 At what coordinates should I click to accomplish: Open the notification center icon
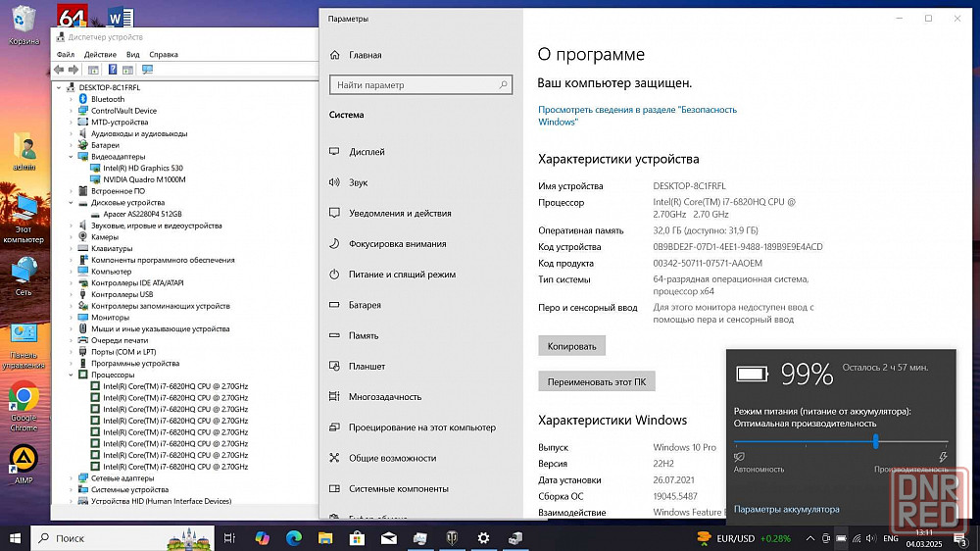[x=960, y=538]
